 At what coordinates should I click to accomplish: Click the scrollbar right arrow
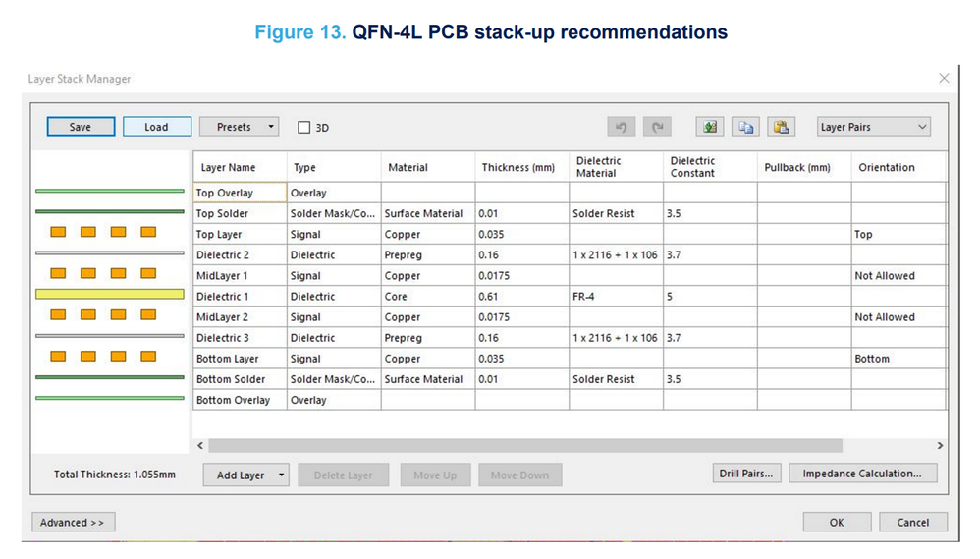coord(940,446)
